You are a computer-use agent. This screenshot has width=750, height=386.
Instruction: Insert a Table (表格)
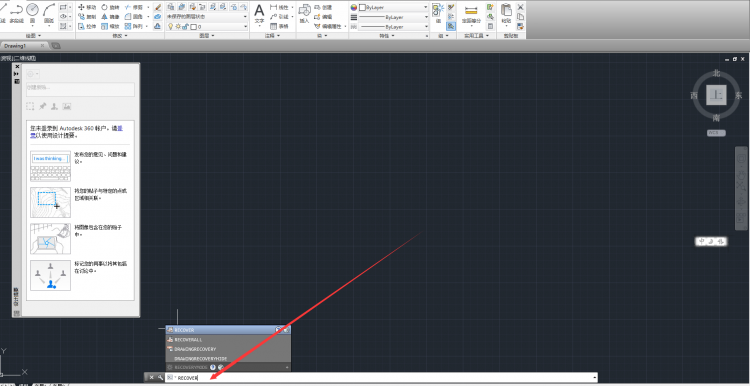(x=279, y=26)
